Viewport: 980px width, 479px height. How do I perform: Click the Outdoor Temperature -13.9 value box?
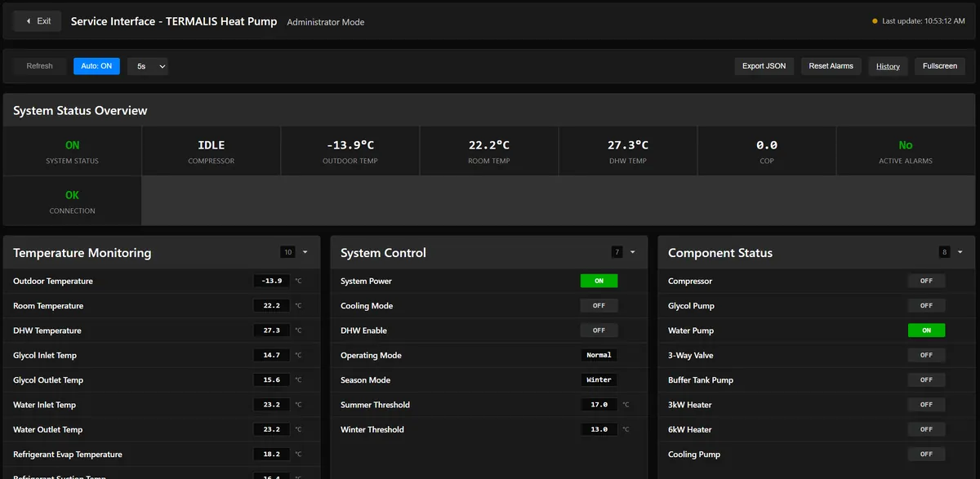click(x=271, y=281)
